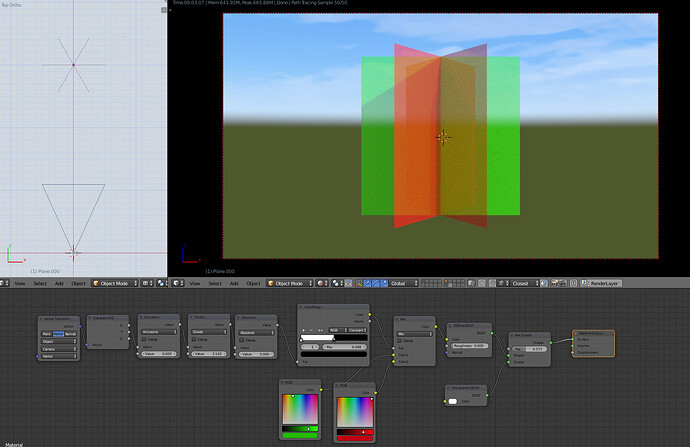Click the OpenGL render animation icon

coord(562,283)
